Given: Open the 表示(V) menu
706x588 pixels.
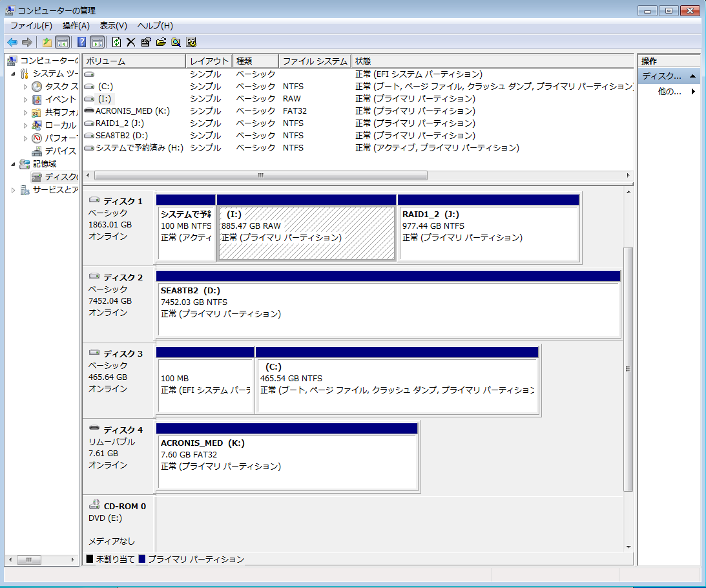Looking at the screenshot, I should point(113,26).
